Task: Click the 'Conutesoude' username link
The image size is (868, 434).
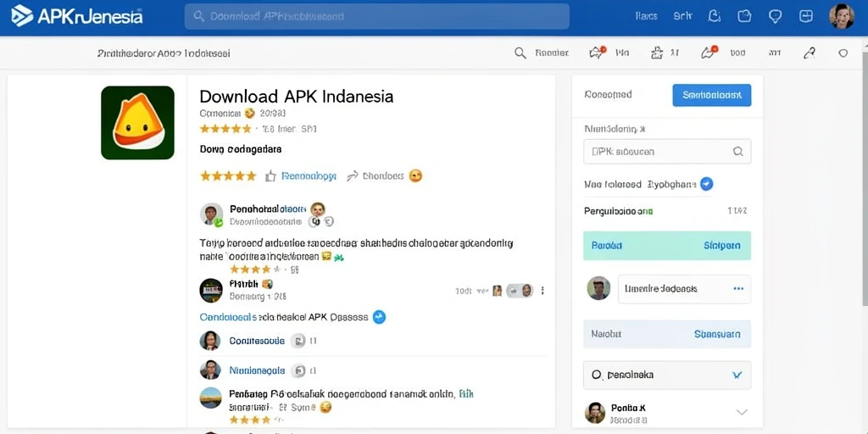Action: (257, 341)
